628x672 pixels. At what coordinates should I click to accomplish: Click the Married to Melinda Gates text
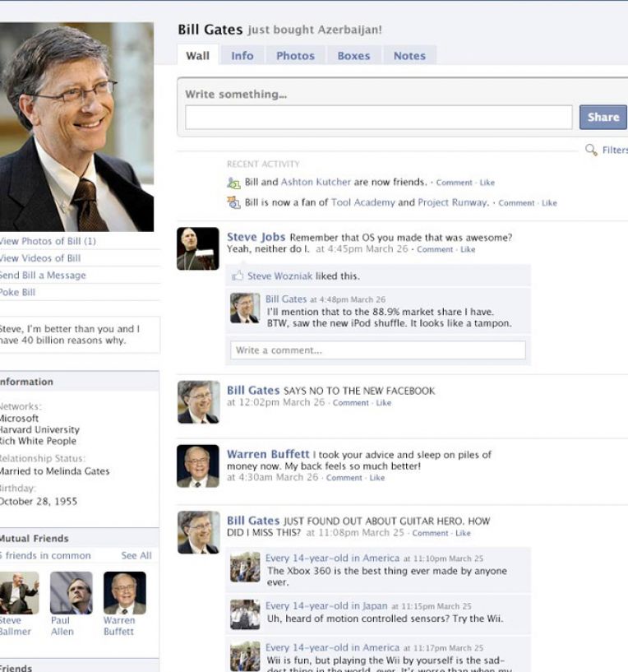(54, 471)
